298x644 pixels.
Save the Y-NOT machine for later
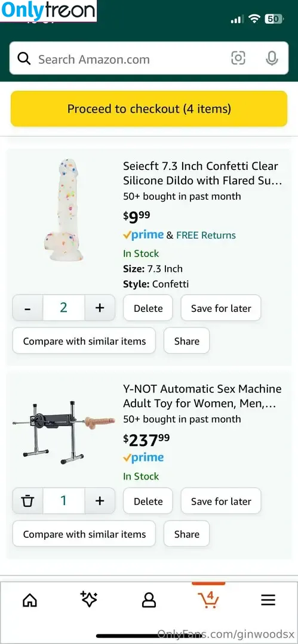(221, 501)
